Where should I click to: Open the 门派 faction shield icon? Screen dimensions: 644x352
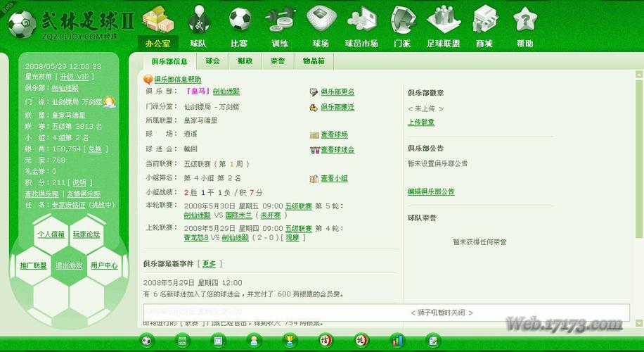click(x=402, y=19)
